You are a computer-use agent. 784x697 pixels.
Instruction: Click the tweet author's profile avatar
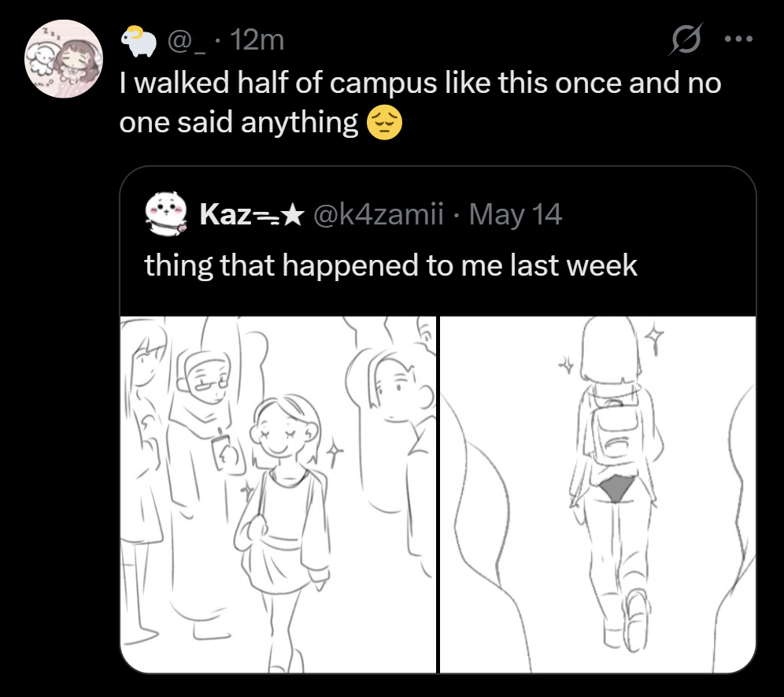63,59
